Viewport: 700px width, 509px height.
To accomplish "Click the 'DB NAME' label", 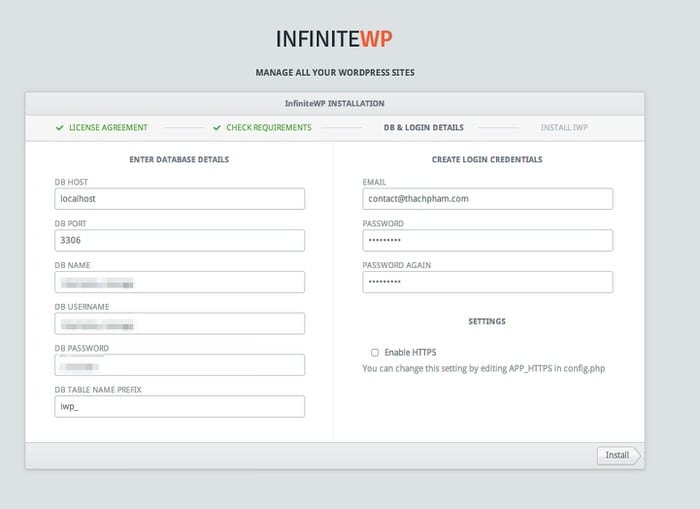I will tap(72, 265).
